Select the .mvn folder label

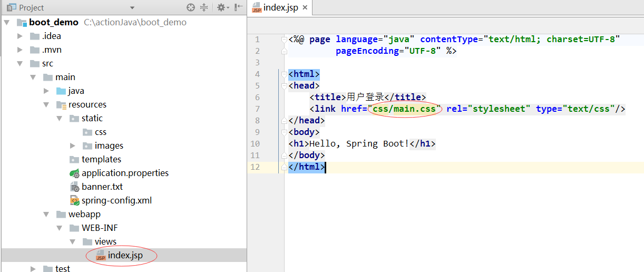[52, 50]
